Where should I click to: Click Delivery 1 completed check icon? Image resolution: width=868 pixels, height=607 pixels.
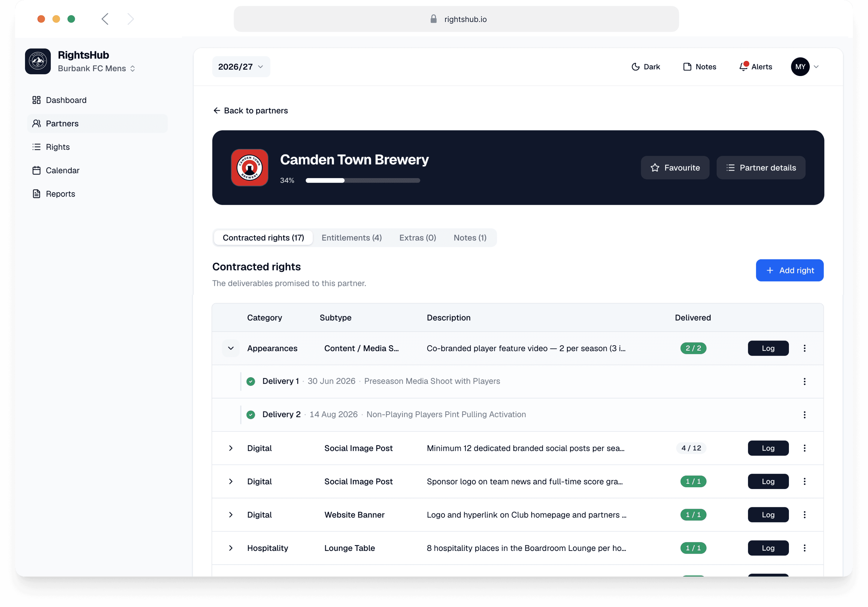click(x=251, y=381)
